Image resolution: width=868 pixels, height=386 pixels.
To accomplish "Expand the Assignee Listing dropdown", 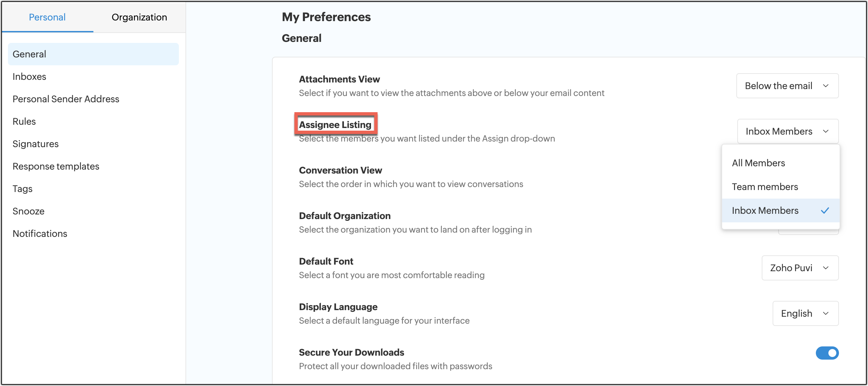I will coord(787,131).
